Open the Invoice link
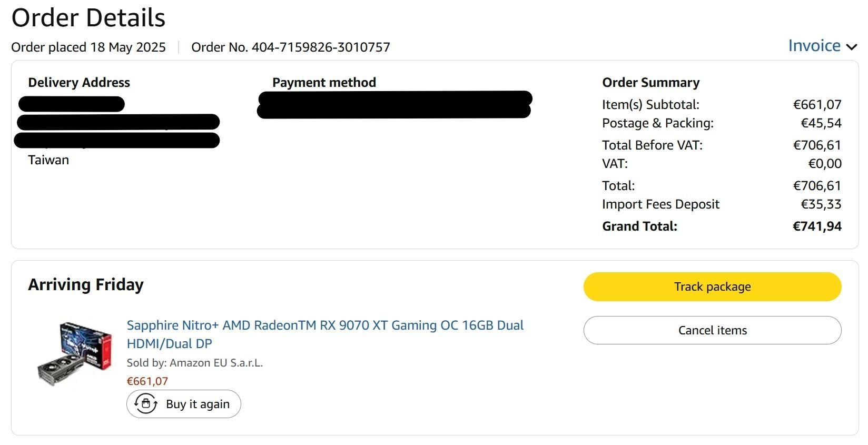 (x=814, y=46)
